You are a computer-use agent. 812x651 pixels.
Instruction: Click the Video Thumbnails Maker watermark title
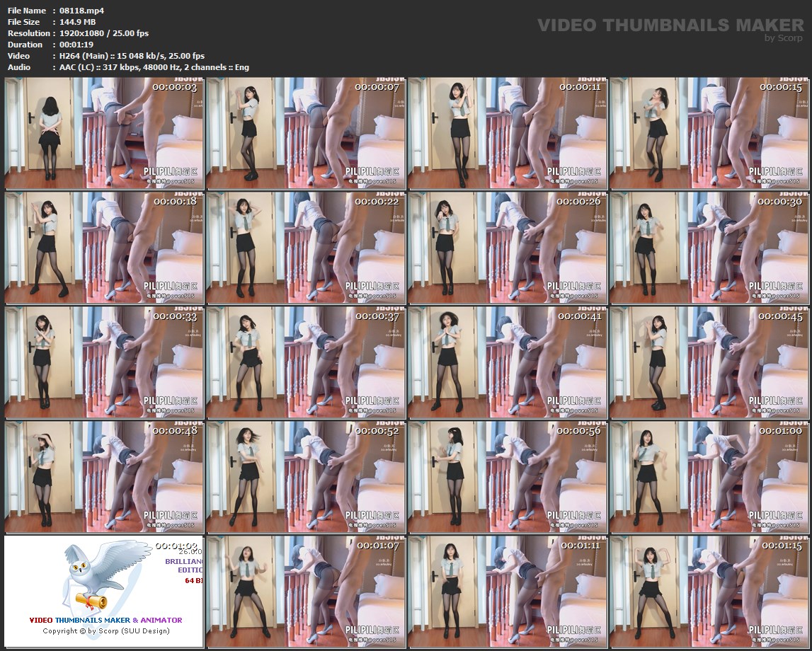tap(670, 25)
